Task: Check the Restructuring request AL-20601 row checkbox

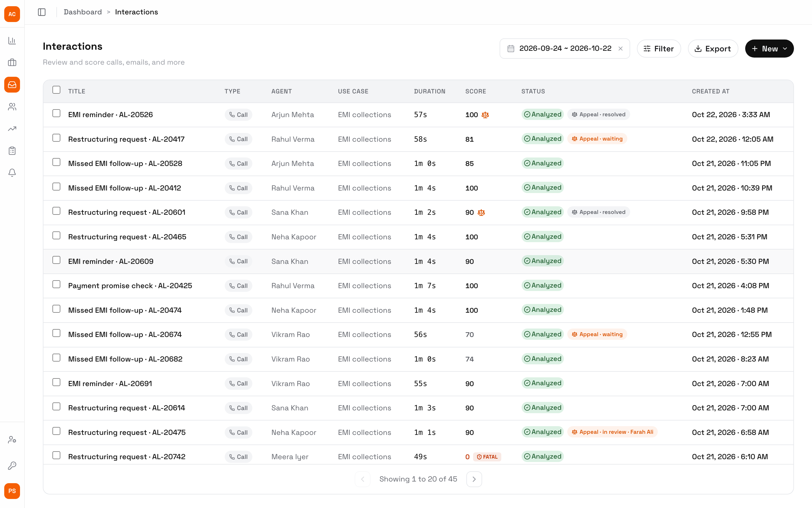Action: 56,211
